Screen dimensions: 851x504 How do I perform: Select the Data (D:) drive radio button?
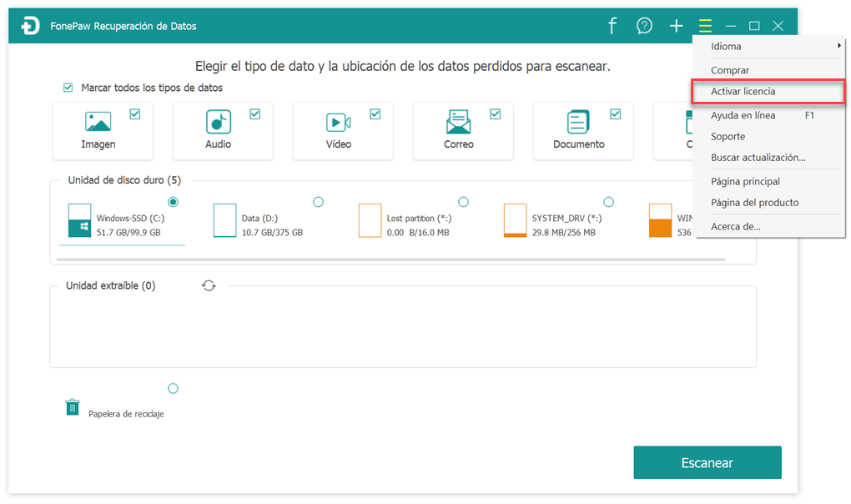point(318,202)
